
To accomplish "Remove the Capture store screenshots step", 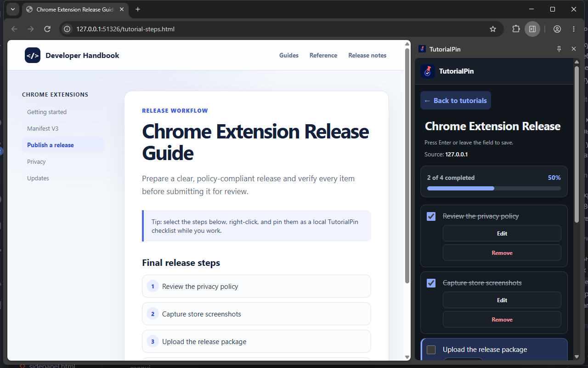I will 502,319.
